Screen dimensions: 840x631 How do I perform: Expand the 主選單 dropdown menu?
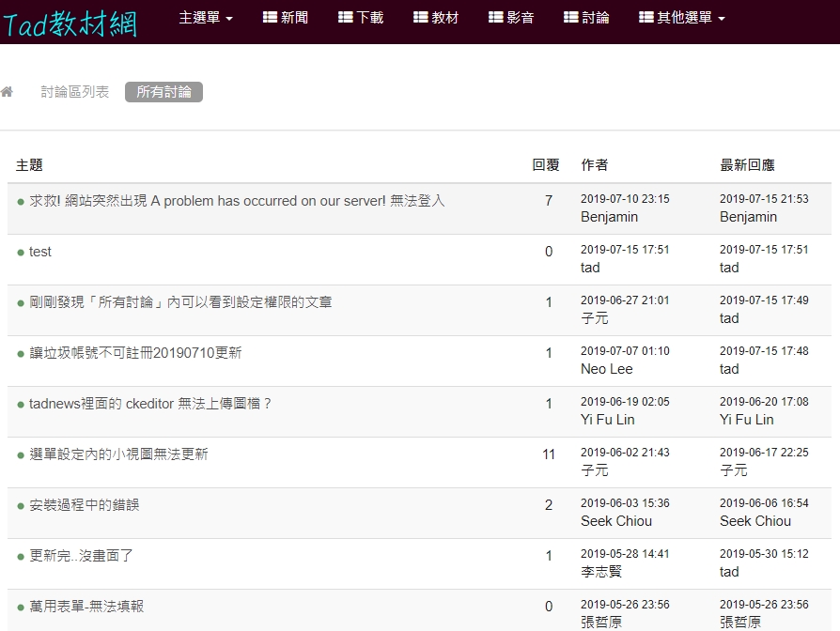coord(206,17)
